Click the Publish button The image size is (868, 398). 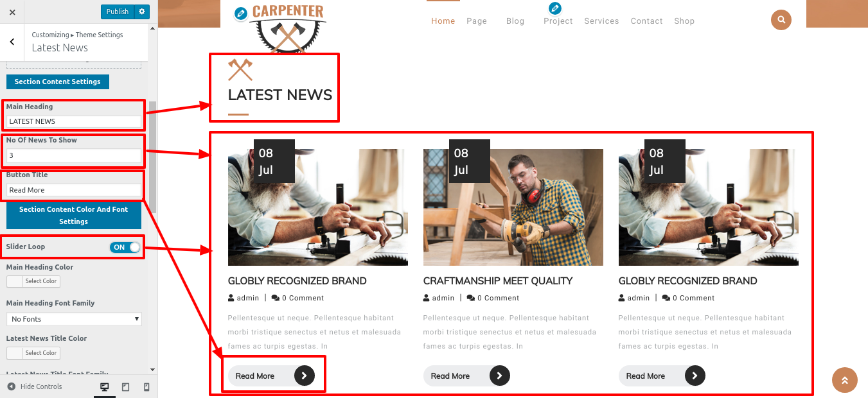[x=118, y=12]
